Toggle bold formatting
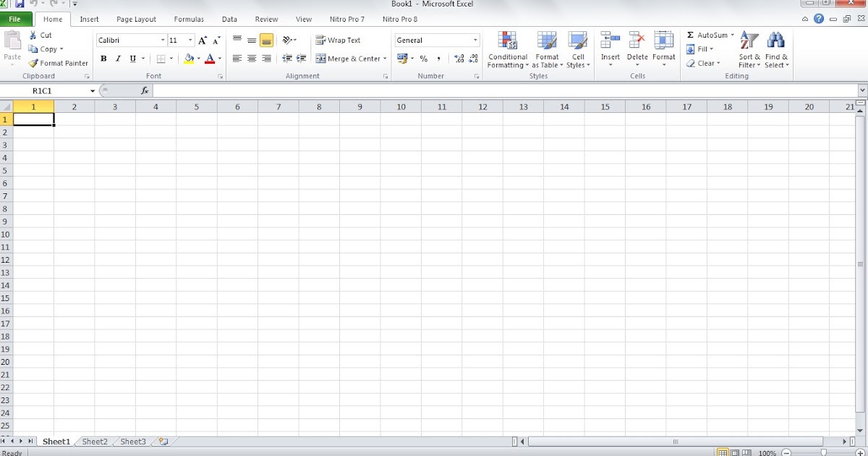Image resolution: width=868 pixels, height=456 pixels. coord(103,58)
